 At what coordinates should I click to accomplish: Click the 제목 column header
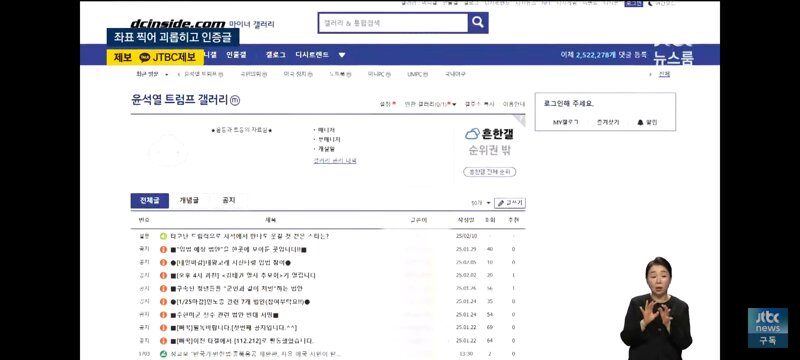coord(270,220)
